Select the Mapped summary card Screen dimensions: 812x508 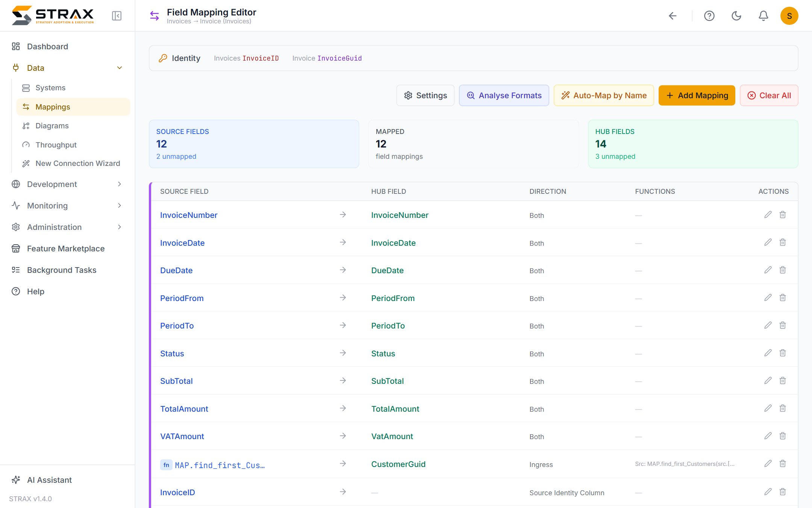[473, 144]
